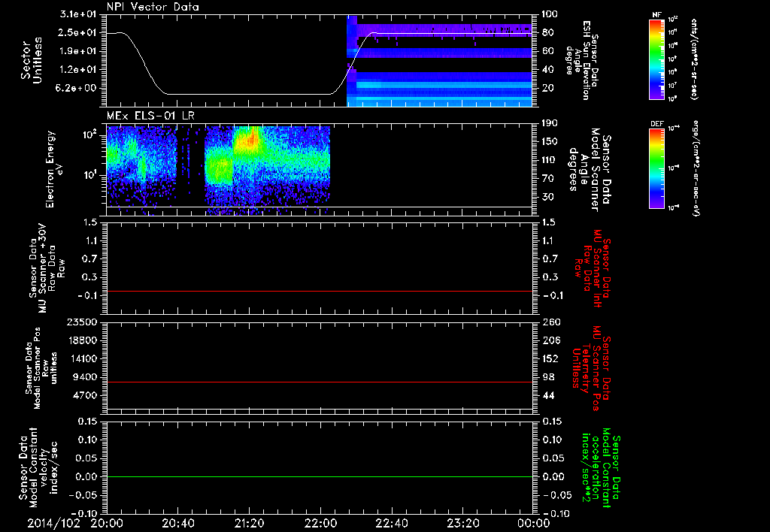Click the "9400" scanner position tick value
The height and width of the screenshot is (532, 770).
click(84, 377)
